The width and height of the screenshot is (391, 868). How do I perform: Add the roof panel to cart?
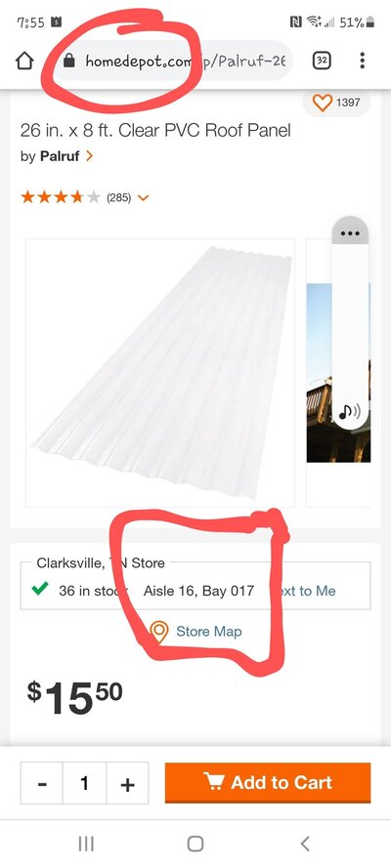click(268, 783)
